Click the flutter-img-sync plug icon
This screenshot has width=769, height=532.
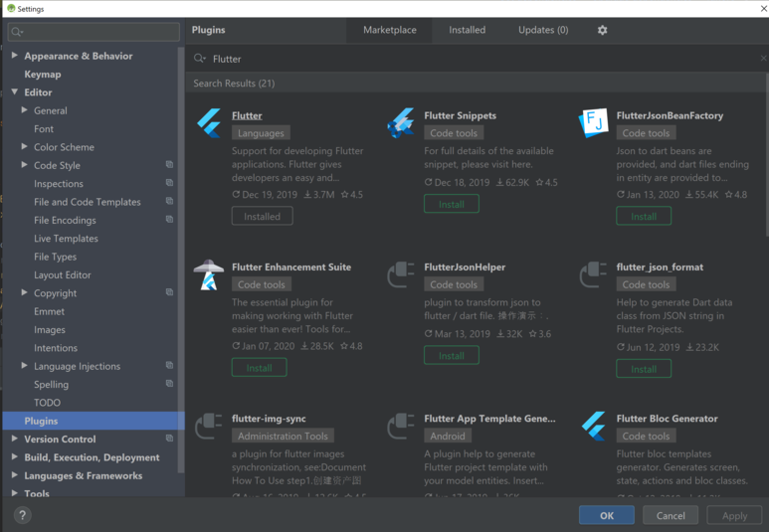point(209,426)
